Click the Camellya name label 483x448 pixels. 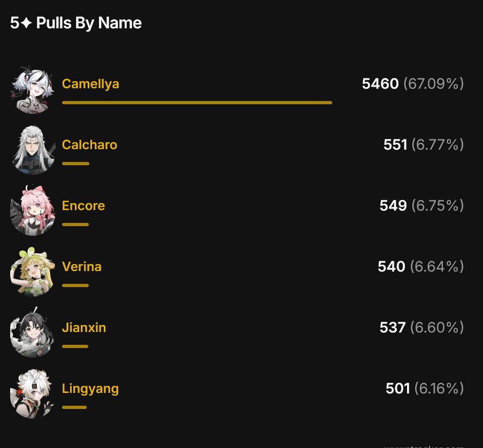90,84
